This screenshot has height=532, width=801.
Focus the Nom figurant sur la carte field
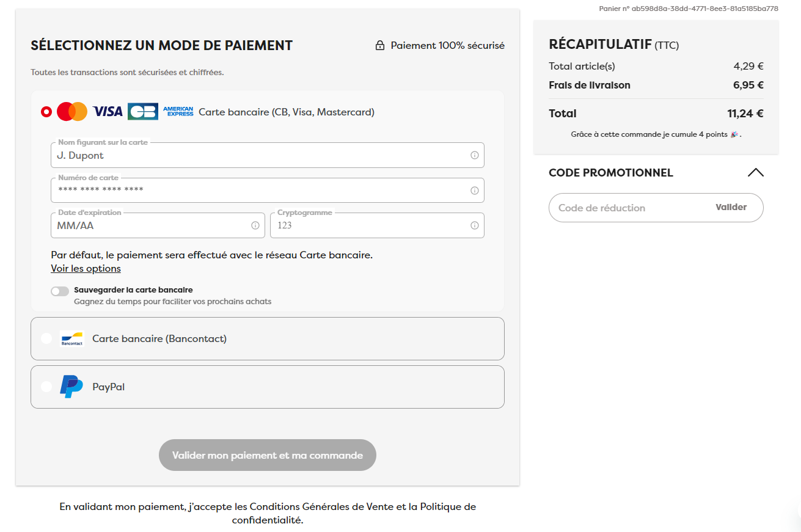coord(268,155)
